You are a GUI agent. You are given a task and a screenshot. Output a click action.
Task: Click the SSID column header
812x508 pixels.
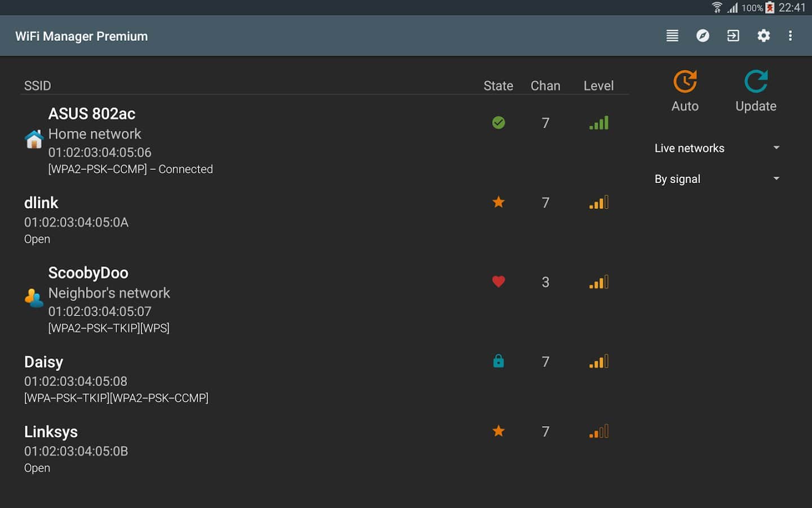click(x=37, y=86)
